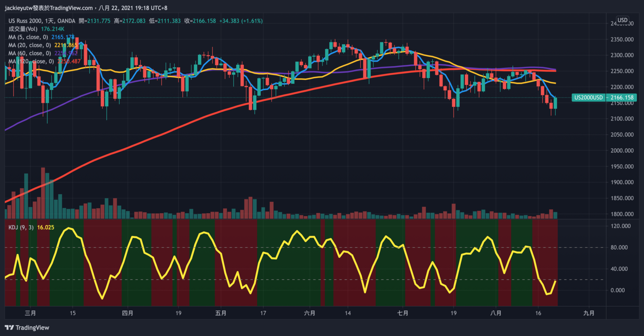The image size is (644, 336).
Task: Click the USD currency badge
Action: (x=622, y=20)
